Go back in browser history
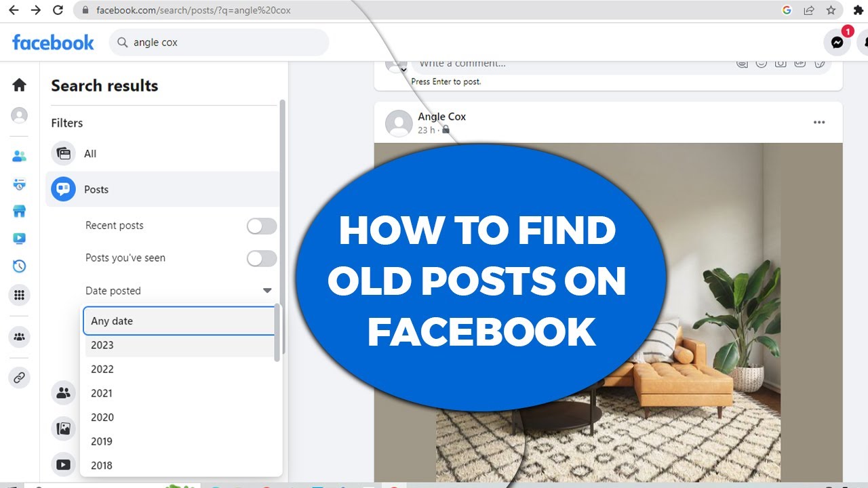Viewport: 868px width, 488px height. click(x=14, y=10)
